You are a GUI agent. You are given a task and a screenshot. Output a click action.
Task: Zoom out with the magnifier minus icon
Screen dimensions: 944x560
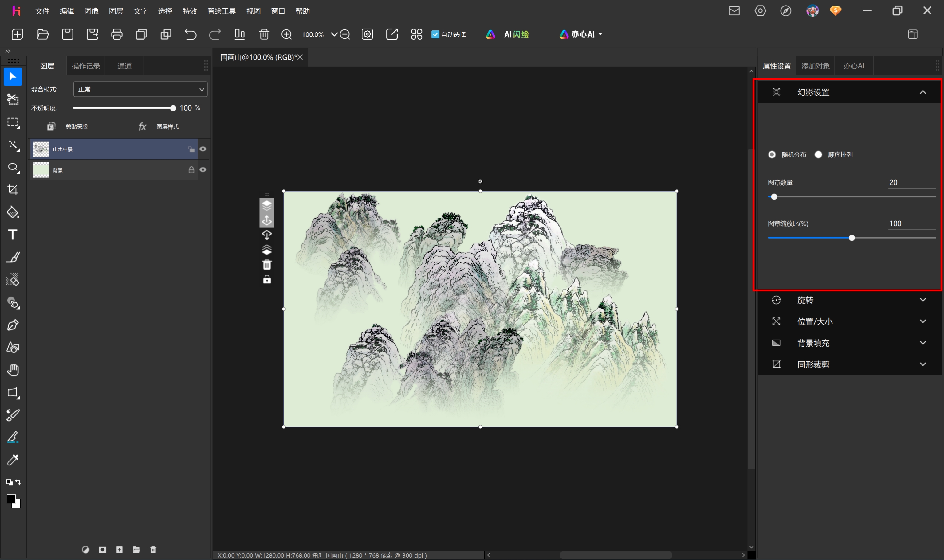pos(345,34)
